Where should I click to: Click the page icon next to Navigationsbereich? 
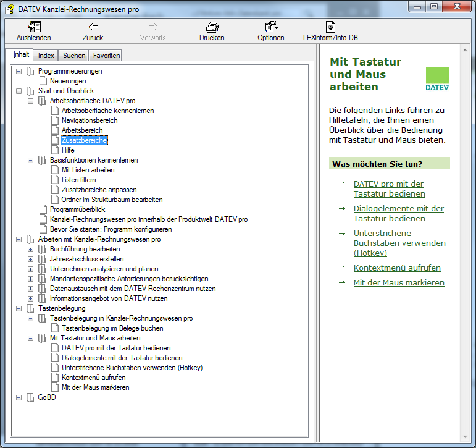click(55, 120)
